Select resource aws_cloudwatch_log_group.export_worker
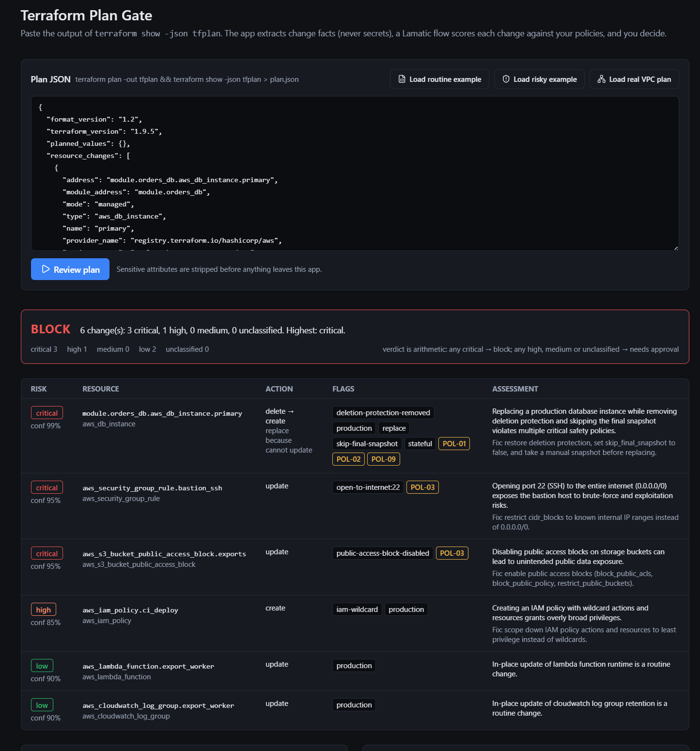This screenshot has width=700, height=751. pos(158,705)
